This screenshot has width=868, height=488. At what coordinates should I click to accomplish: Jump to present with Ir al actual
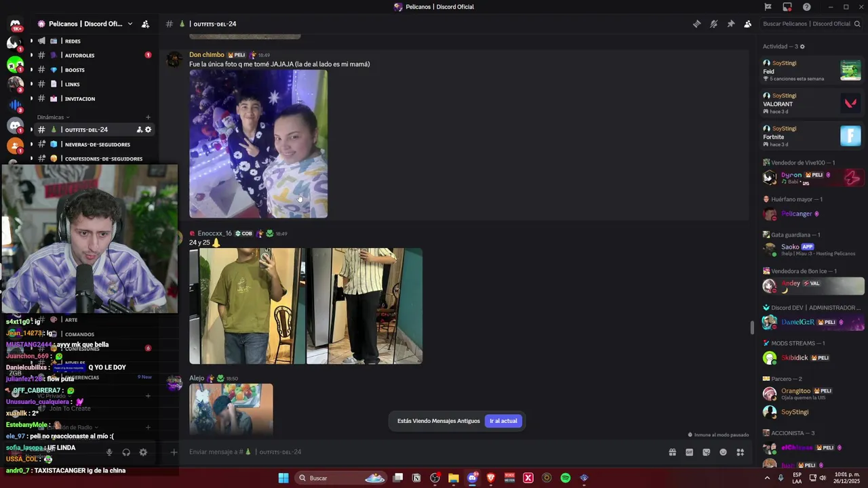(503, 421)
